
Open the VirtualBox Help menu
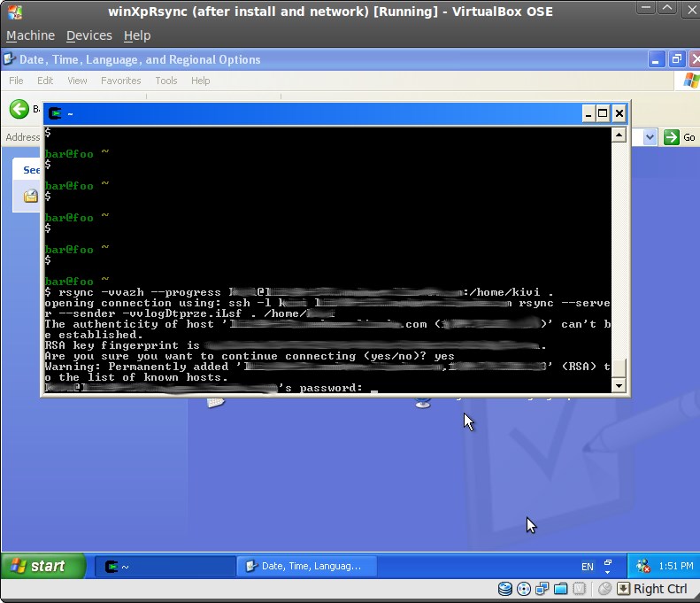pyautogui.click(x=137, y=35)
